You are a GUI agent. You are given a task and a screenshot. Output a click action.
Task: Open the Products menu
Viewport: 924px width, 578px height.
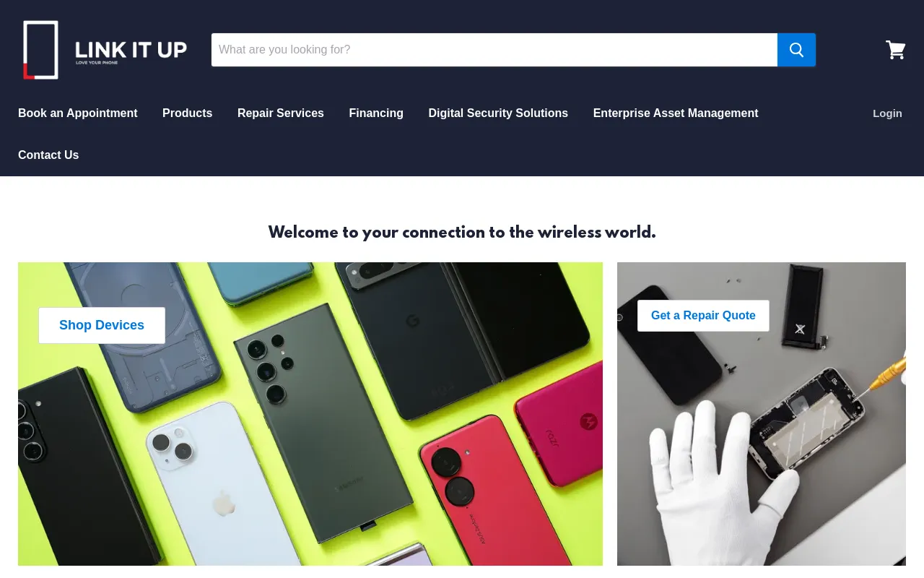[x=188, y=113]
